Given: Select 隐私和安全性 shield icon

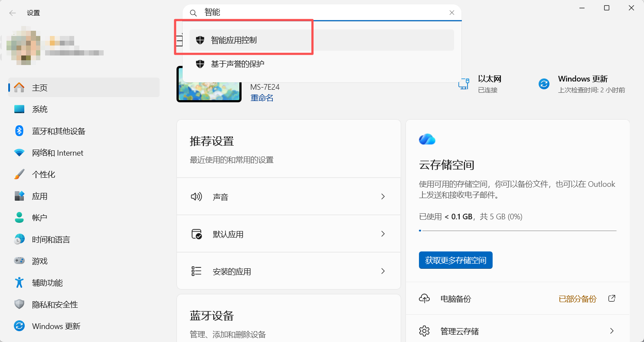Looking at the screenshot, I should [x=19, y=304].
